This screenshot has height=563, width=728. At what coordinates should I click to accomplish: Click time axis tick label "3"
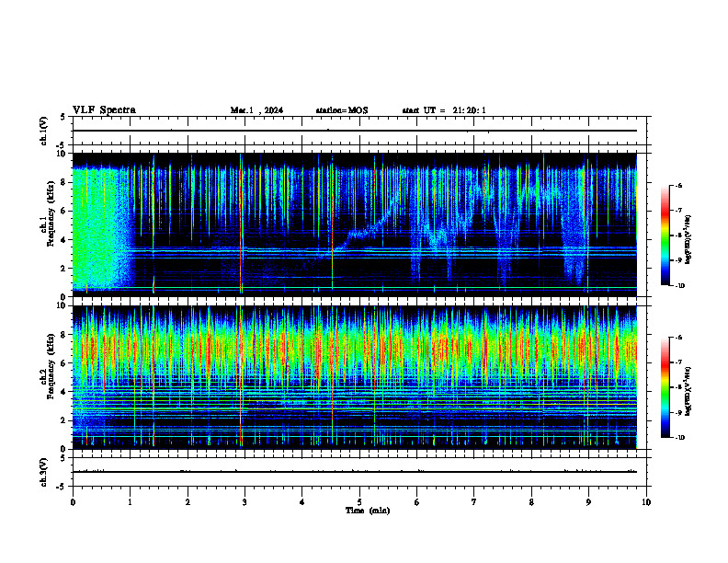245,502
